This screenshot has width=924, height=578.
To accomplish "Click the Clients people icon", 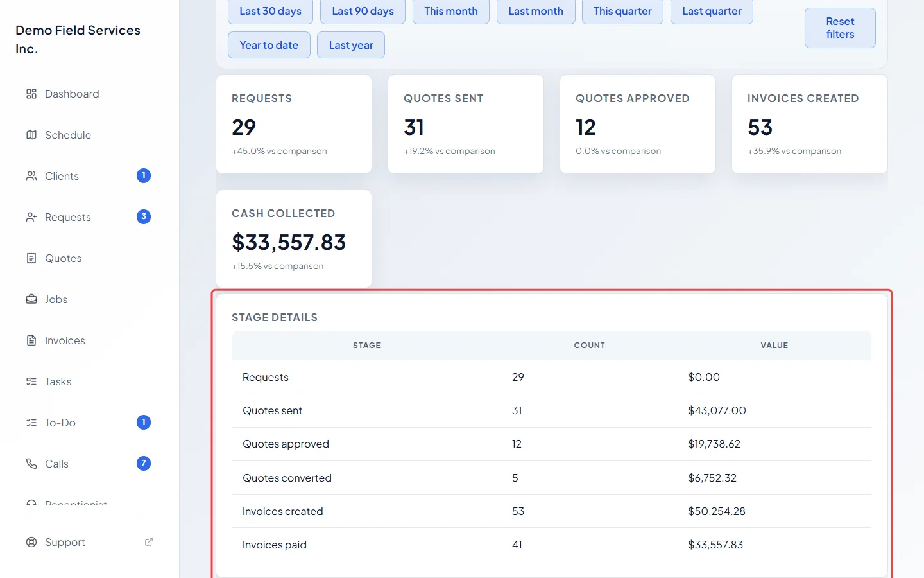I will (31, 176).
